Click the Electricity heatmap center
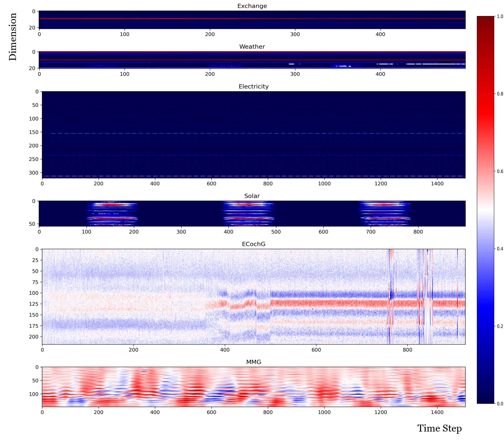This screenshot has width=504, height=440. (x=253, y=135)
